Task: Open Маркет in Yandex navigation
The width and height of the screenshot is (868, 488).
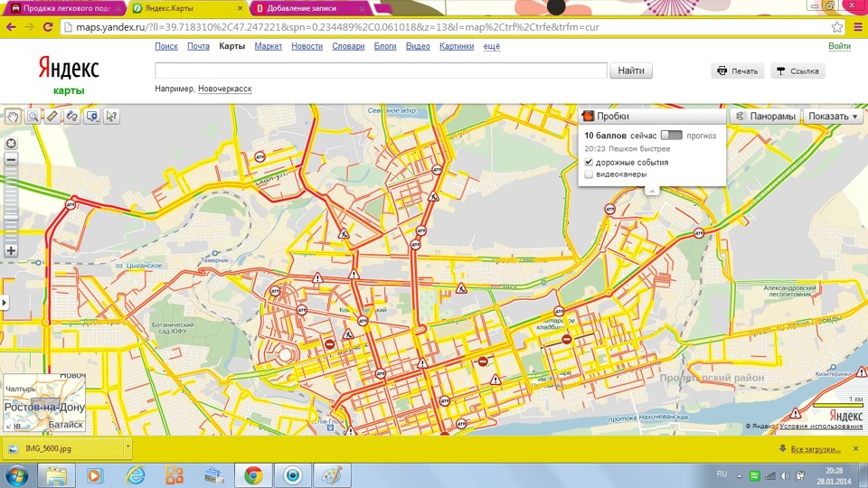Action: (x=268, y=46)
